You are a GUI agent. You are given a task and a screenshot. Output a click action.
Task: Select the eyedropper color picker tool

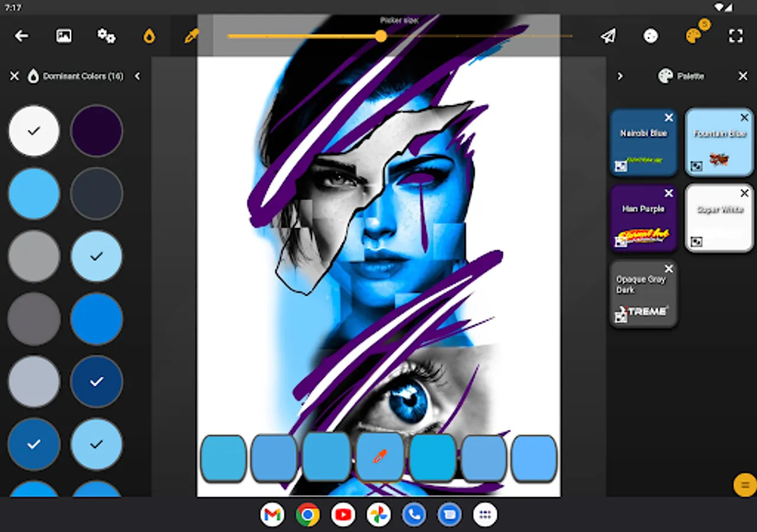191,36
